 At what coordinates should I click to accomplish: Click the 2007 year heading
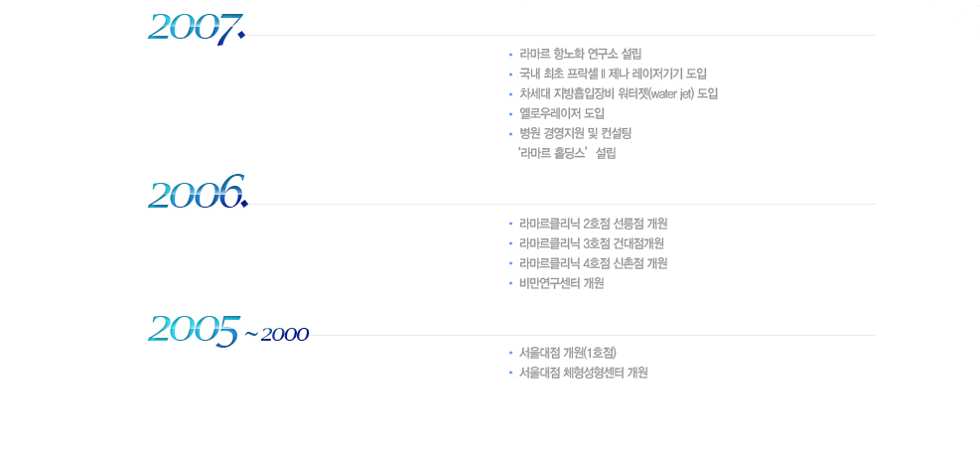196,29
